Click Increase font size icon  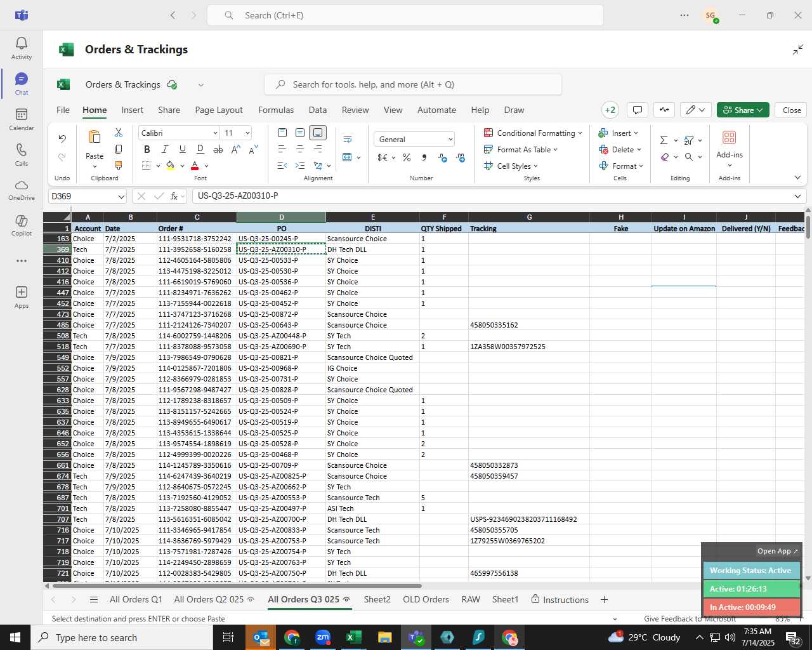(x=235, y=150)
